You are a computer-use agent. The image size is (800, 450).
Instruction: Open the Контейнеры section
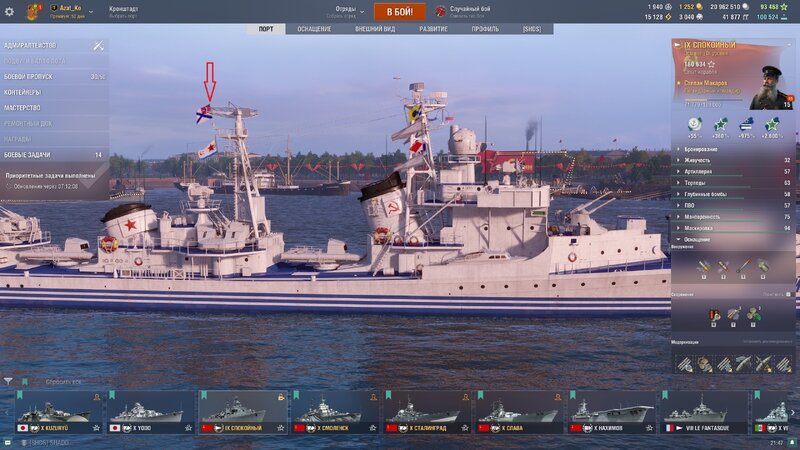(x=54, y=92)
